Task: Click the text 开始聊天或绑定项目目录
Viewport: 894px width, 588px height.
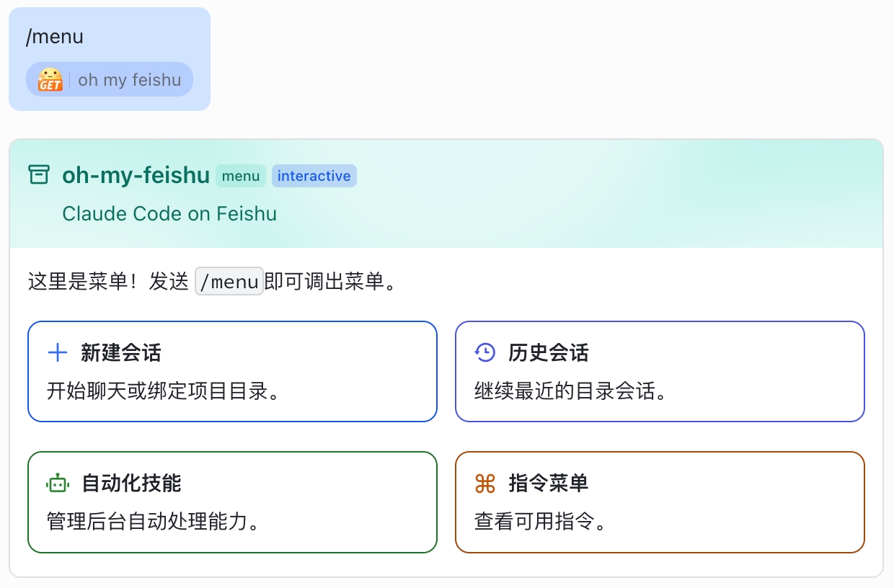Action: (163, 391)
